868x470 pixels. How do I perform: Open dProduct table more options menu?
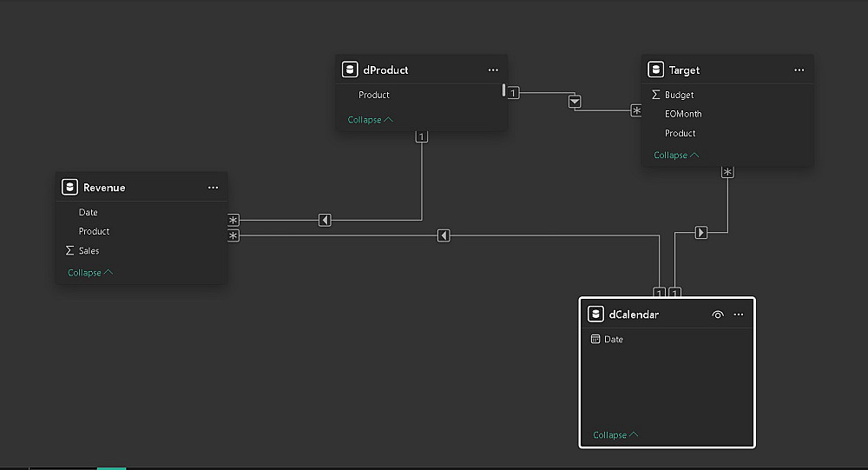pos(493,70)
